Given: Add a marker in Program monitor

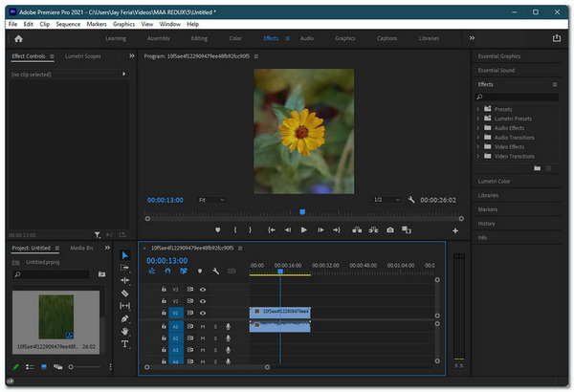Looking at the screenshot, I should click(x=218, y=229).
